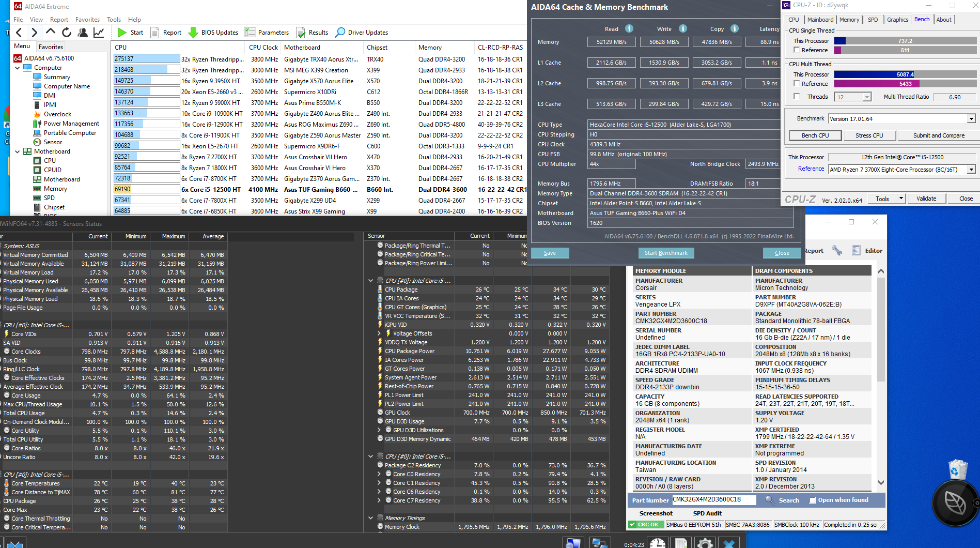The width and height of the screenshot is (980, 548).
Task: Click Submit and Compare button
Action: (939, 135)
